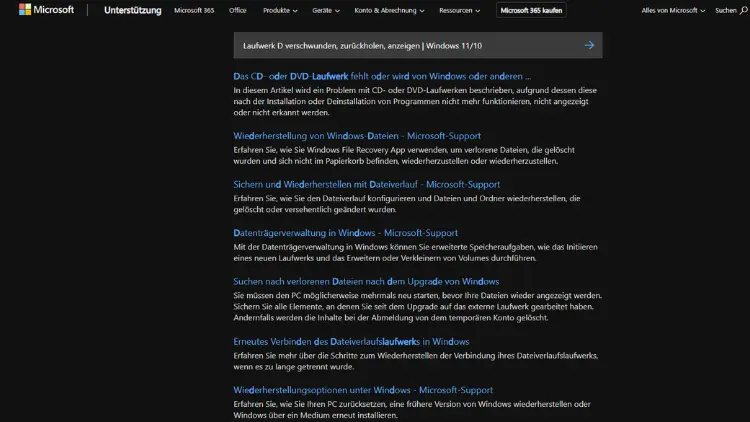The width and height of the screenshot is (750, 422).
Task: Click description about 'Dateiverlauf konfigurieren'
Action: click(407, 204)
